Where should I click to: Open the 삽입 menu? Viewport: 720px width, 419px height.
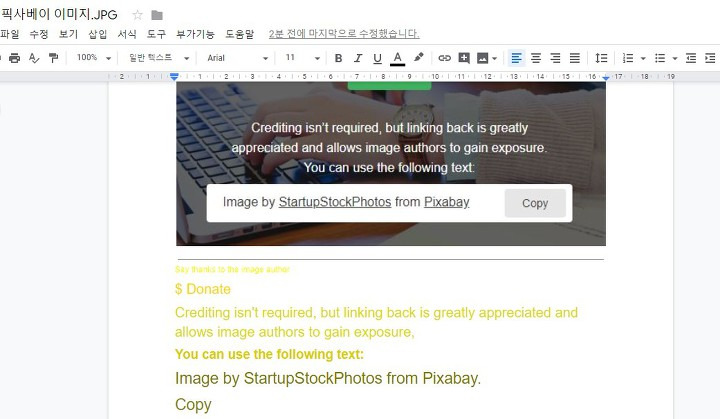(97, 34)
